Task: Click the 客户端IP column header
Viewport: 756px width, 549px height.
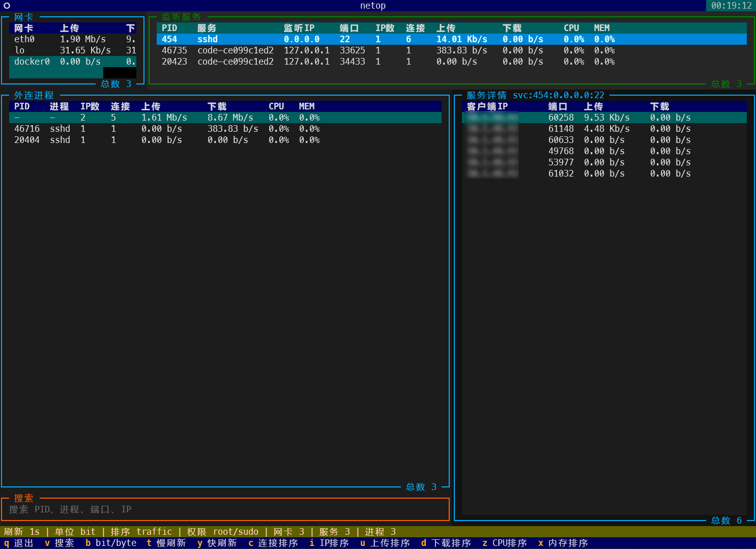Action: (487, 106)
